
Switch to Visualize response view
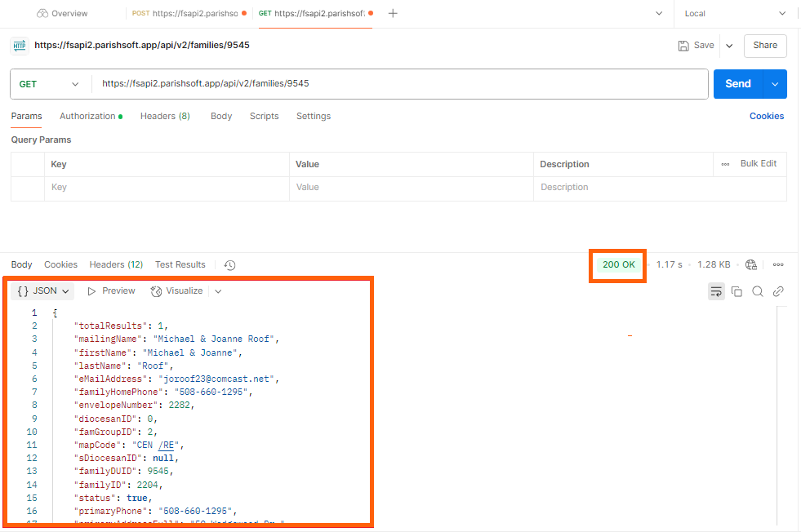[x=176, y=291]
